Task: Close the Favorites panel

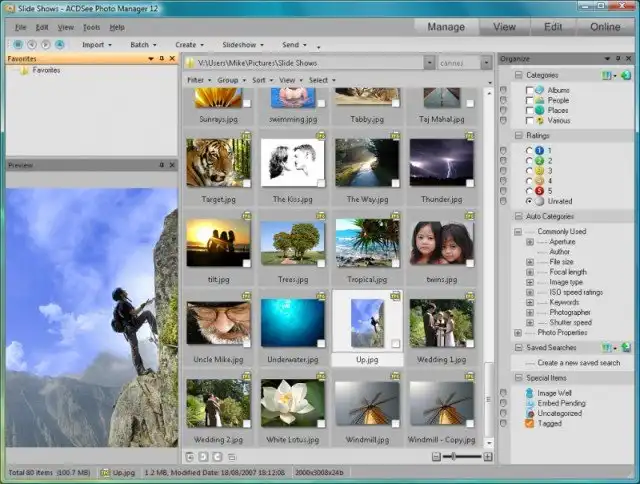Action: [171, 59]
